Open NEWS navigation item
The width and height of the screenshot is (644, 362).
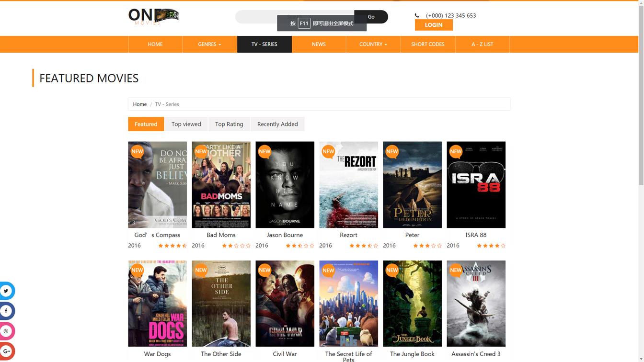[x=319, y=44]
